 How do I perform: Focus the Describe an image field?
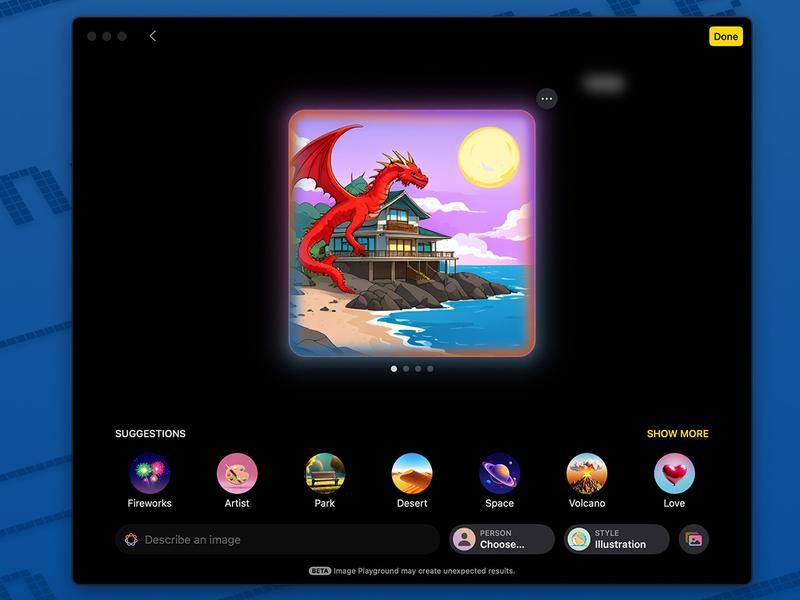coord(278,539)
